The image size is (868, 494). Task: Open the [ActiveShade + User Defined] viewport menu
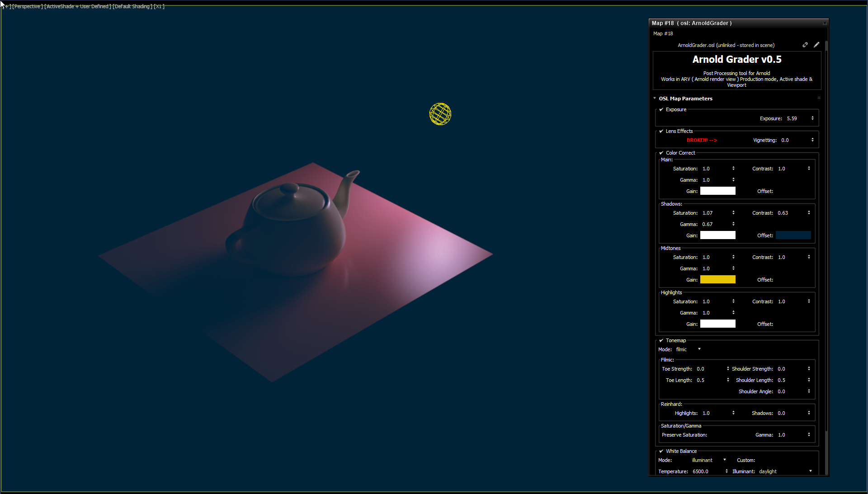(77, 6)
